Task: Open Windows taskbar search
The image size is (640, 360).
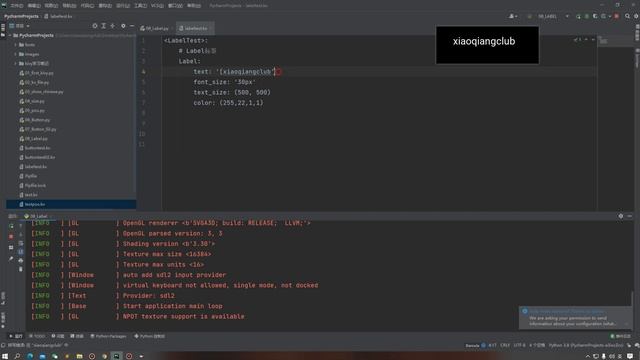Action: pos(17,356)
